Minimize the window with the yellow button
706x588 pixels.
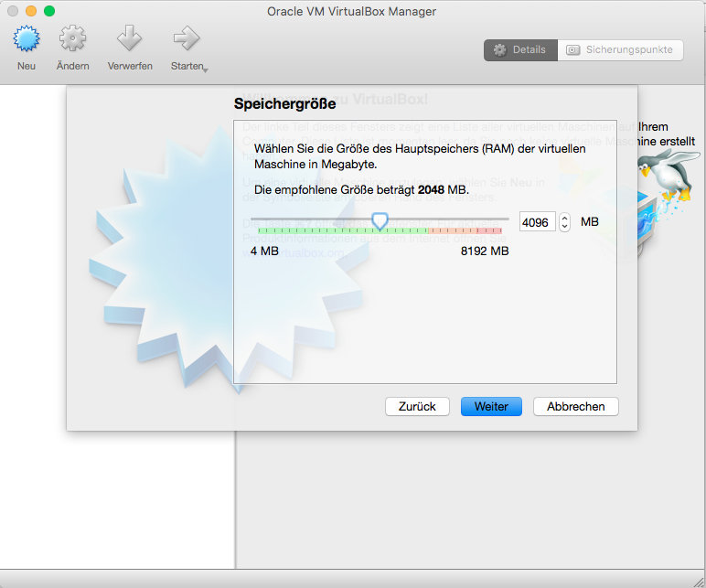[x=31, y=11]
